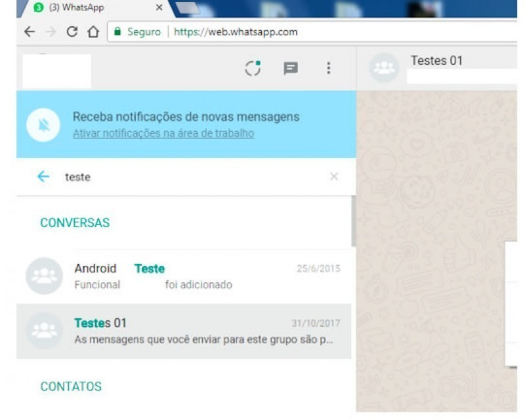
Task: Open the Status updates icon
Action: (253, 68)
